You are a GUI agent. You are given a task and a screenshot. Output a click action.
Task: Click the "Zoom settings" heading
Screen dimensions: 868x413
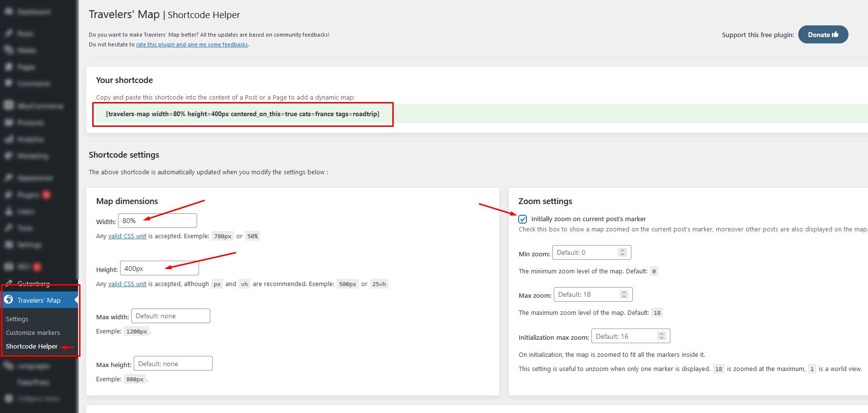[x=545, y=201]
